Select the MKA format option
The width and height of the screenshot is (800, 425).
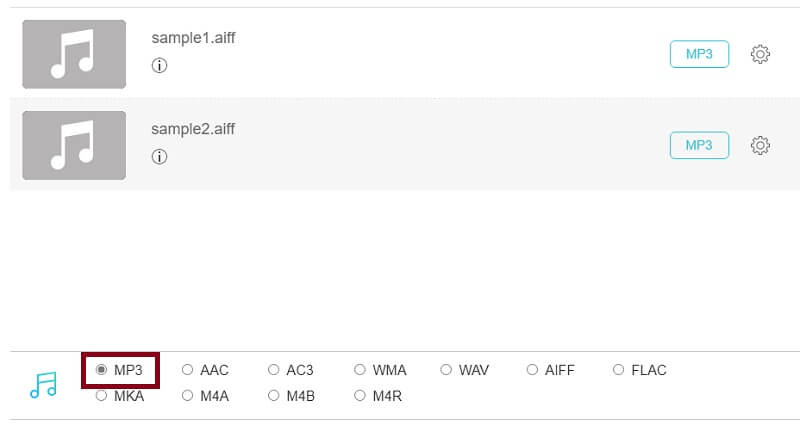tap(102, 396)
